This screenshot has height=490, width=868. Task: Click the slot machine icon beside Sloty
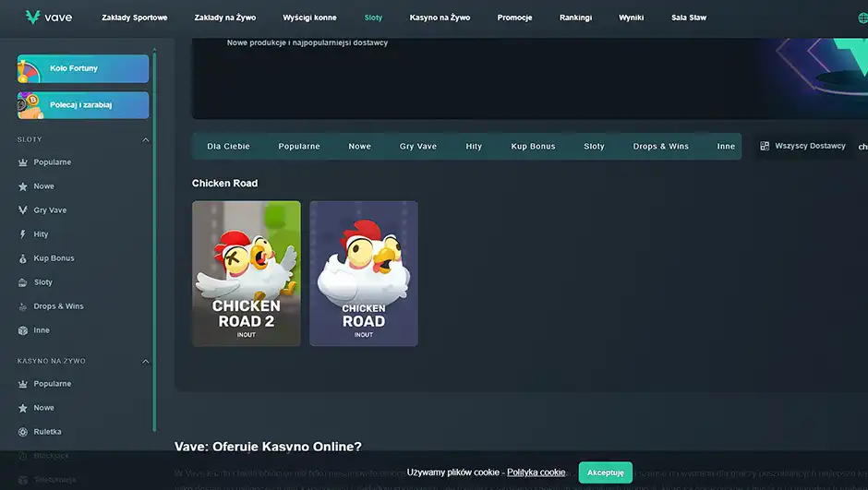23,282
